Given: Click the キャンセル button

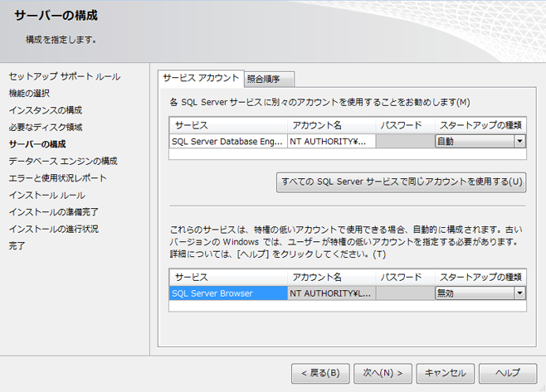Looking at the screenshot, I should (445, 373).
